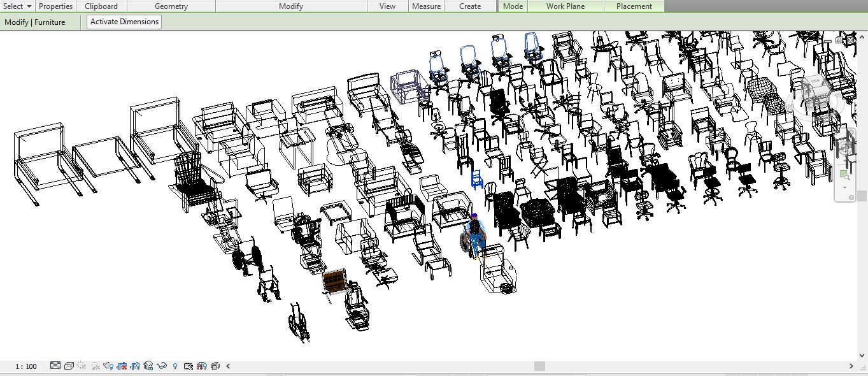Click the Unlocked 3D View house icon

148,366
